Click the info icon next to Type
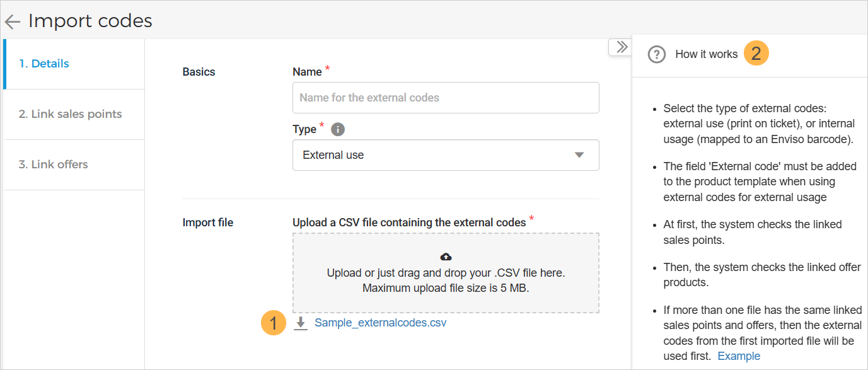The height and width of the screenshot is (370, 868). tap(338, 129)
